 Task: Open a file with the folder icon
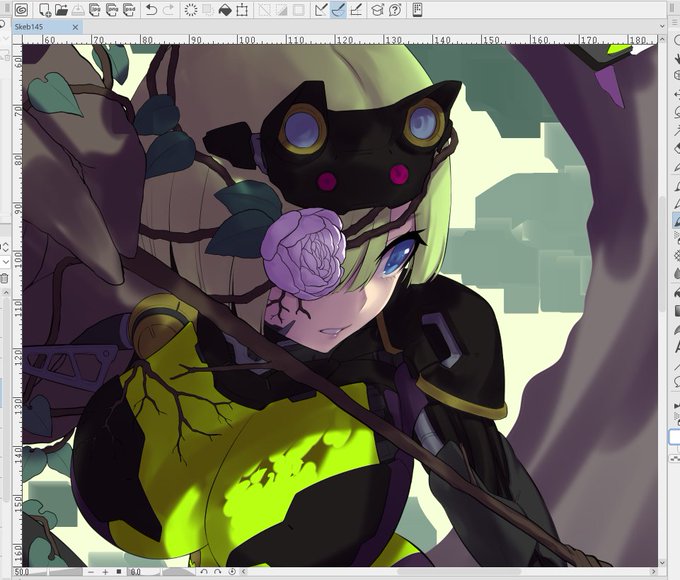[x=61, y=10]
